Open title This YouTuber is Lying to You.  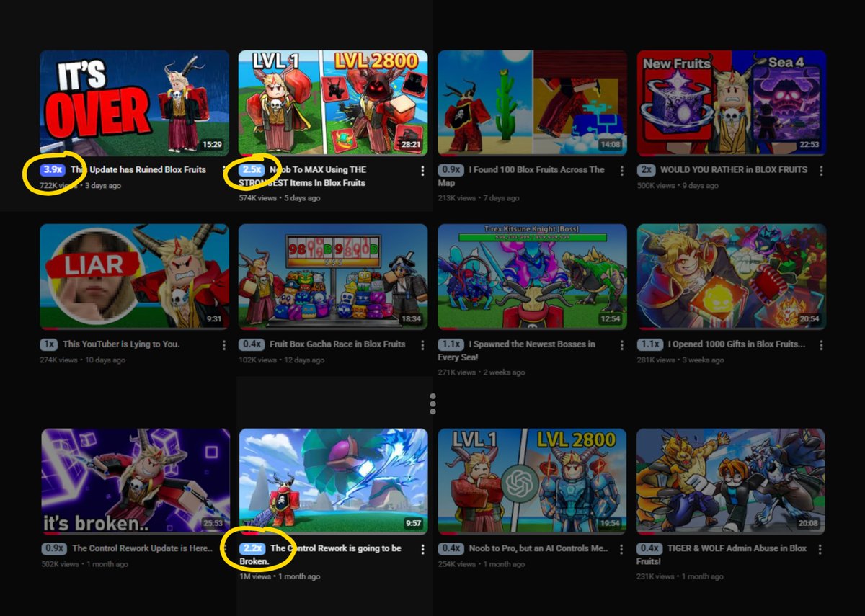[x=121, y=344]
